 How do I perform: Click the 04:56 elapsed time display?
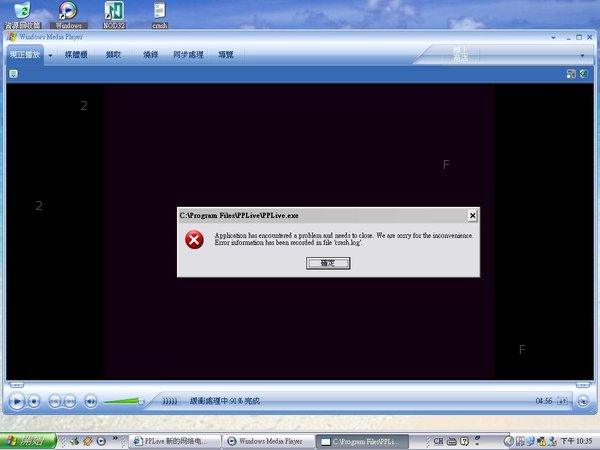(x=544, y=401)
